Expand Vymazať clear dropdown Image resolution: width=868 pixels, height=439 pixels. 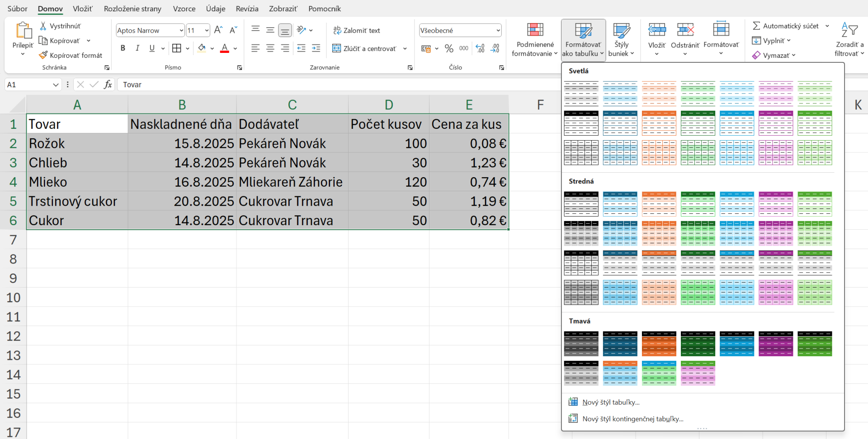coord(793,55)
